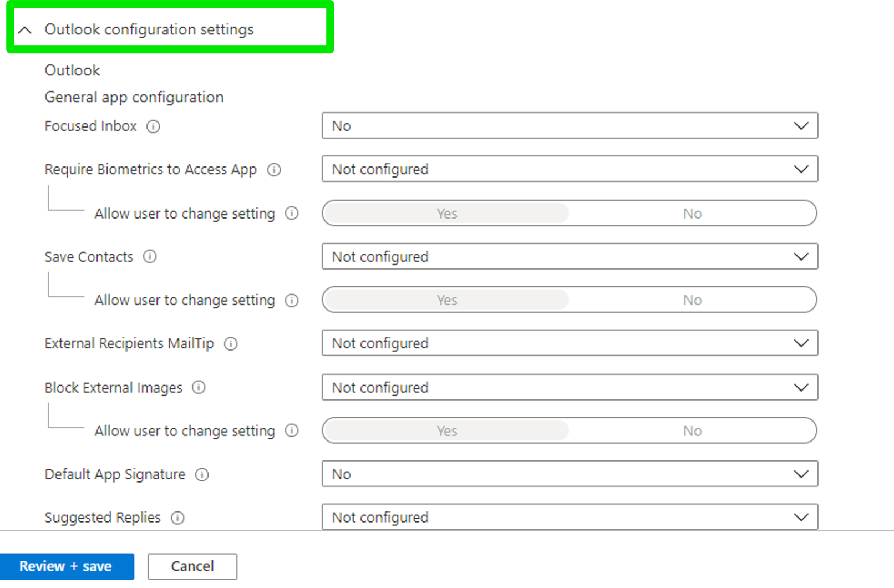Open the Focused Inbox dropdown
The image size is (894, 588).
point(570,126)
